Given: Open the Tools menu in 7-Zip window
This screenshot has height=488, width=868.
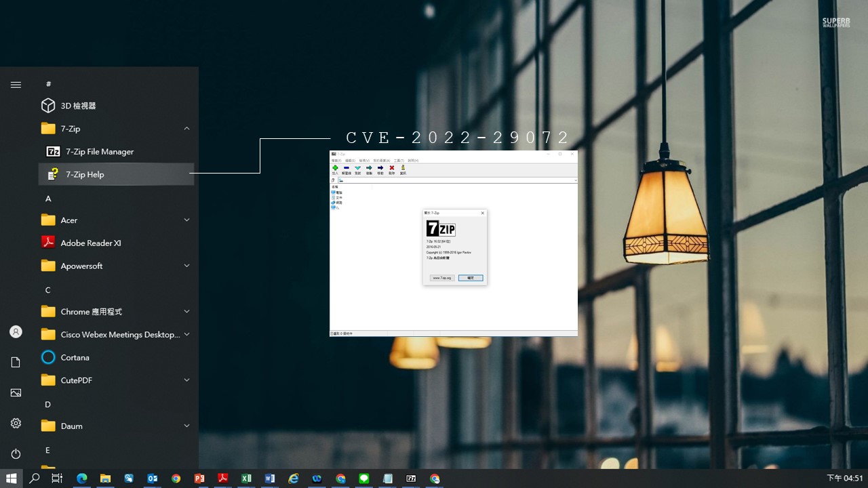Looking at the screenshot, I should [x=399, y=161].
